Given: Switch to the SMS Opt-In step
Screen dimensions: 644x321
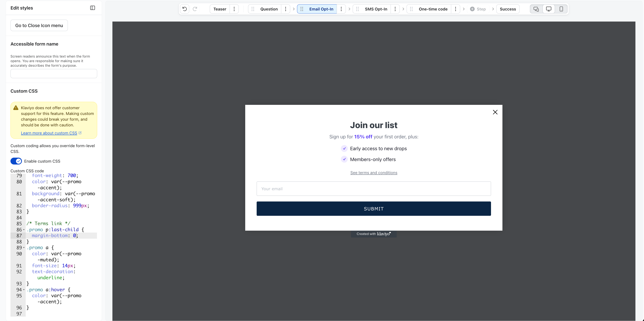Looking at the screenshot, I should (x=376, y=9).
